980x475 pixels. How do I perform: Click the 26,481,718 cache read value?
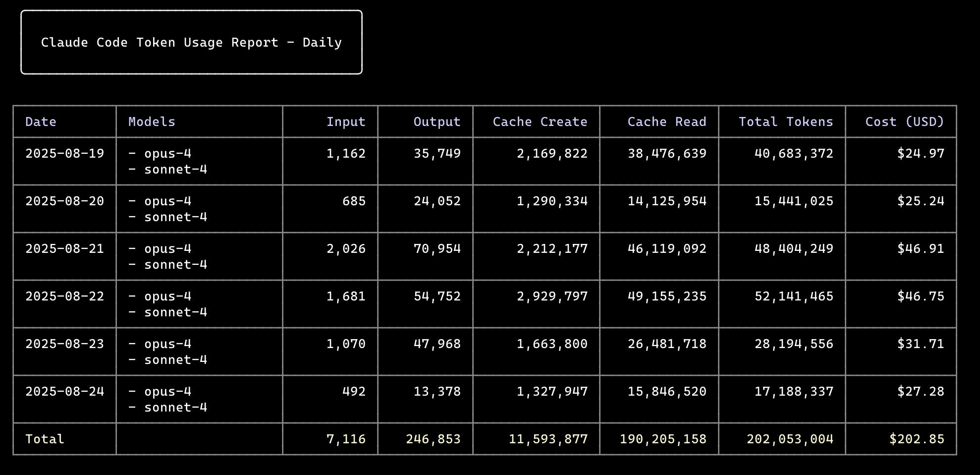667,344
